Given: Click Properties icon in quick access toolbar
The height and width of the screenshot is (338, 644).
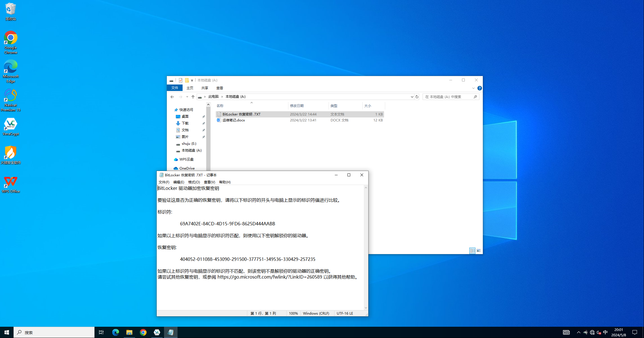Looking at the screenshot, I should (181, 80).
